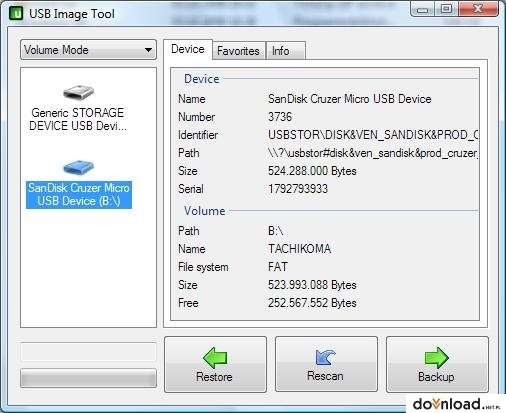Open the Info tab
506x413 pixels.
285,51
